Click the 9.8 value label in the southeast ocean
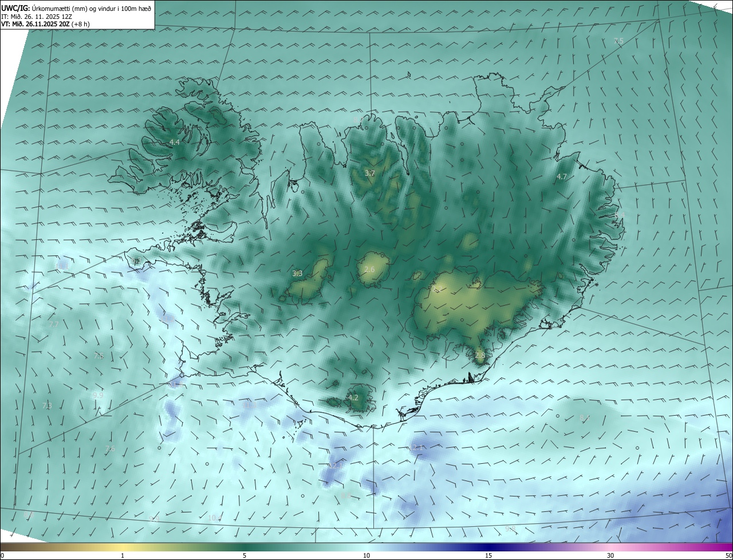Image resolution: width=733 pixels, height=560 pixels. coord(510,529)
